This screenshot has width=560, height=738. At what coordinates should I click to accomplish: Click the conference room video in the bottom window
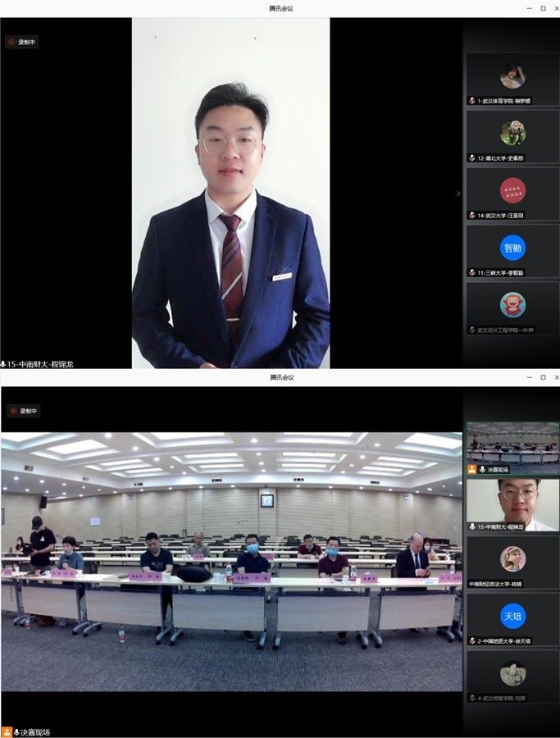point(230,558)
